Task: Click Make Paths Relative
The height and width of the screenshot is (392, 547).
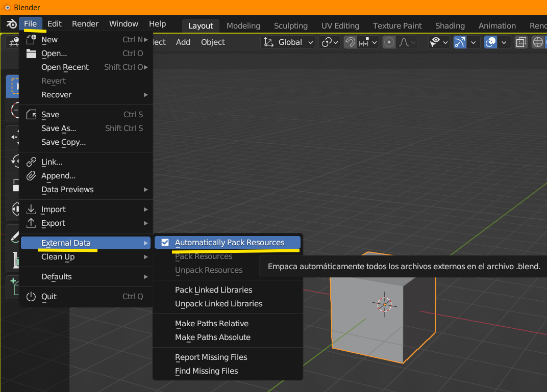Action: point(228,323)
